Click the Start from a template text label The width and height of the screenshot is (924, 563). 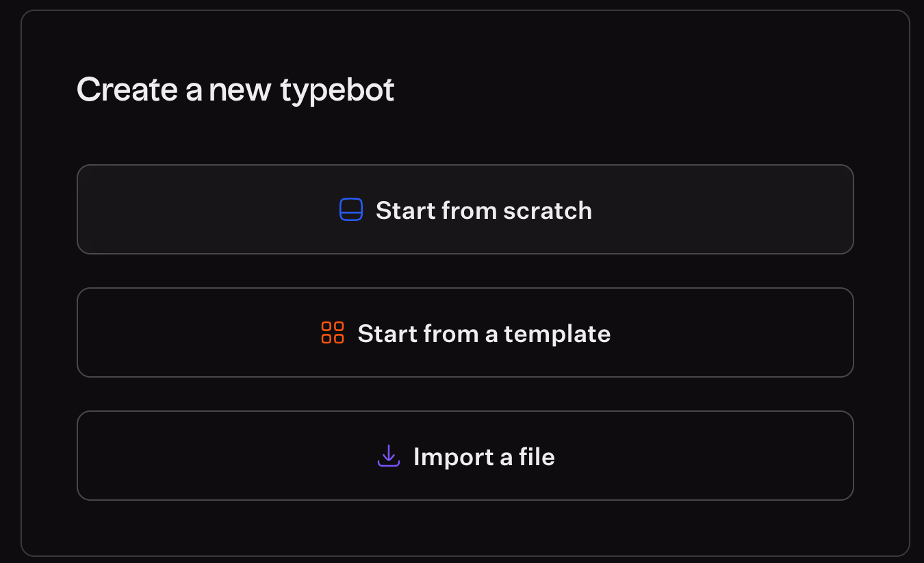(x=484, y=334)
